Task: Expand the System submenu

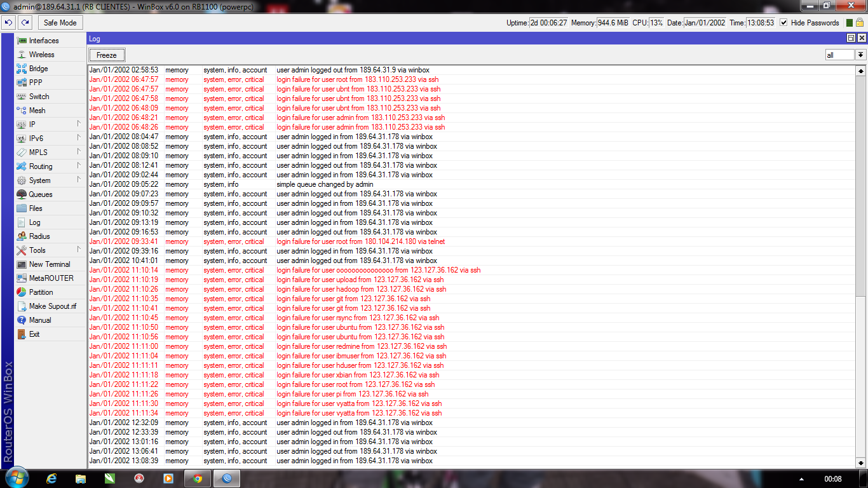Action: (x=79, y=180)
